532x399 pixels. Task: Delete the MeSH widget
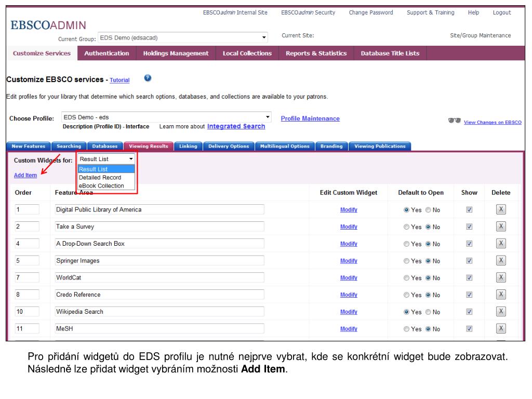501,328
